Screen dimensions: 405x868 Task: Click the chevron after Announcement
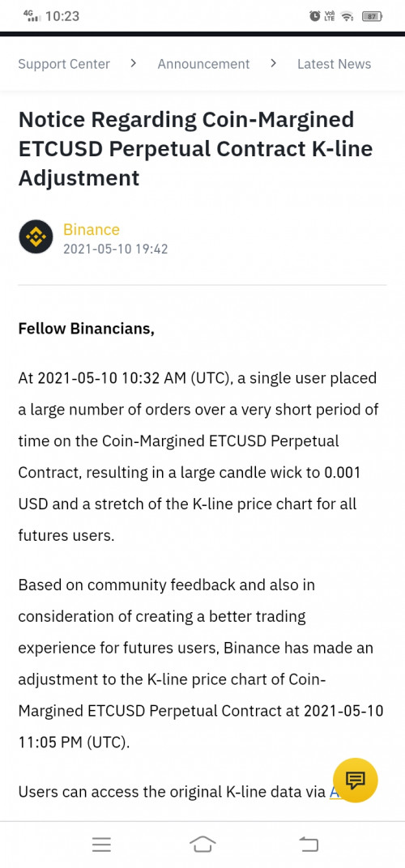(x=273, y=64)
